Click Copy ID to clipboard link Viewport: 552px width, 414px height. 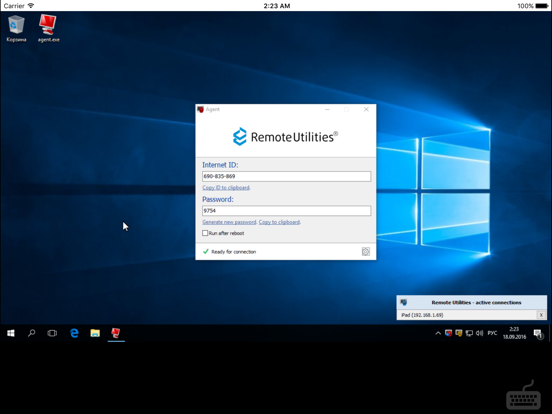[x=226, y=188]
